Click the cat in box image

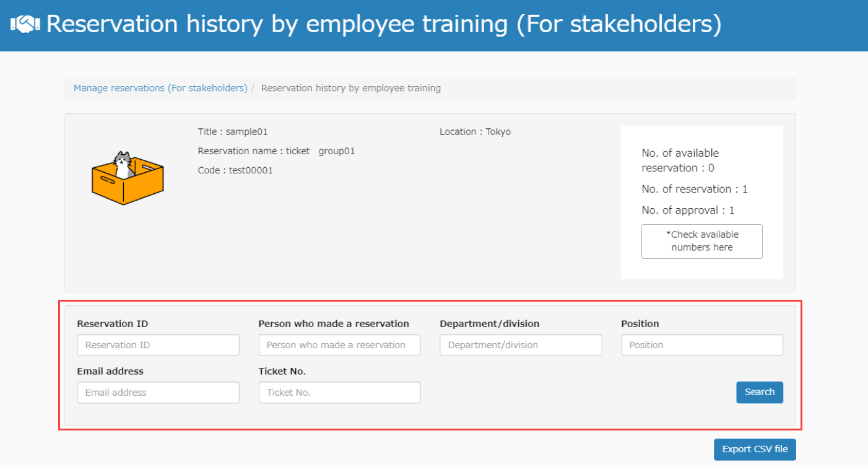127,177
